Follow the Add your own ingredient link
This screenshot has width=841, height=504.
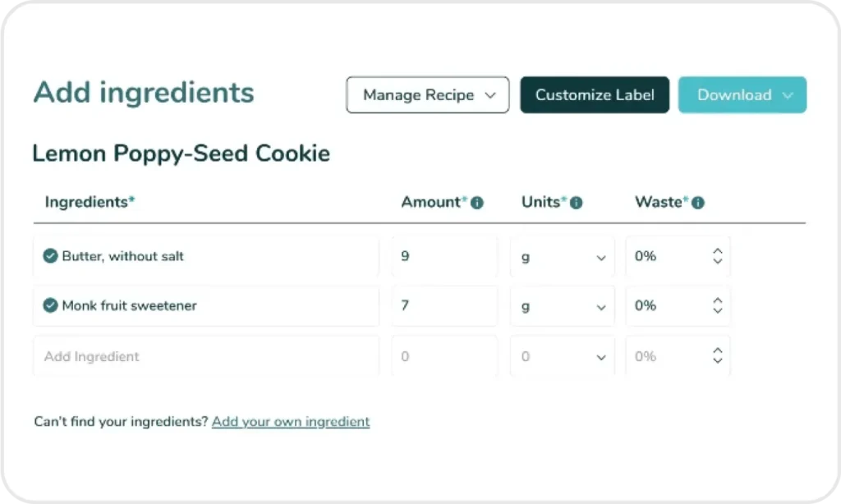[291, 422]
